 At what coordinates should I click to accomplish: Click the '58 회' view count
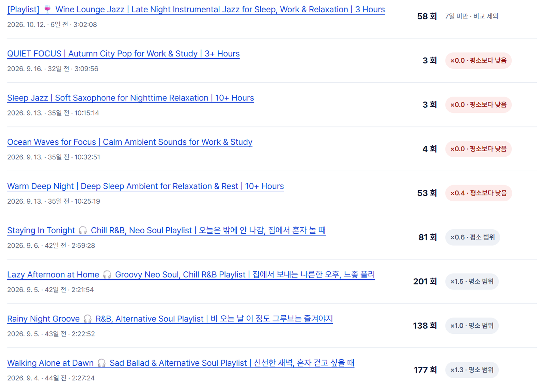427,16
